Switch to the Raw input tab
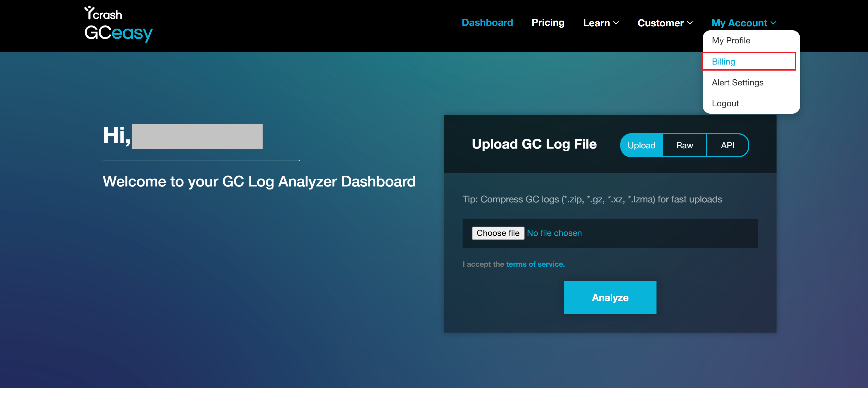The width and height of the screenshot is (868, 393). [x=684, y=146]
